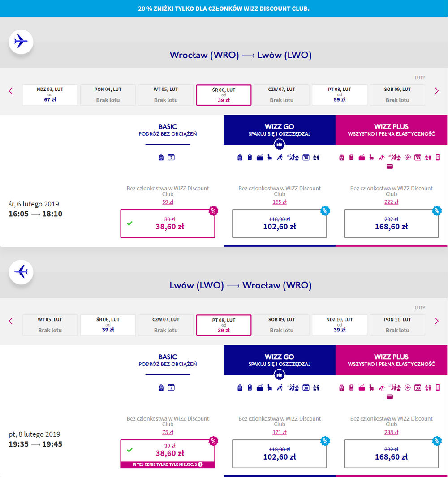Click calendar 2 icon under outbound BASIC
Image resolution: width=448 pixels, height=477 pixels.
pos(171,157)
